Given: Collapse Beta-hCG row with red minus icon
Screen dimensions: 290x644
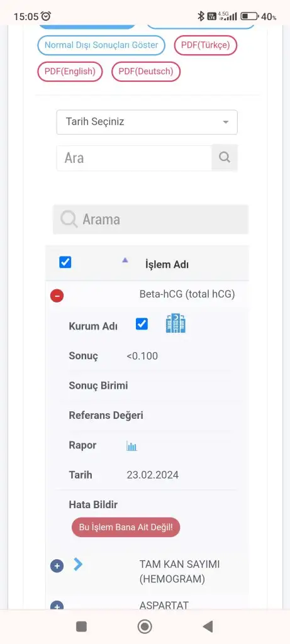Looking at the screenshot, I should click(x=57, y=296).
